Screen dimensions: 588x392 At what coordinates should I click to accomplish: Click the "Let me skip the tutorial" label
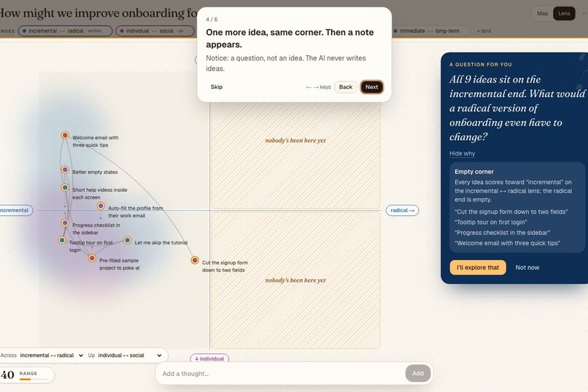[x=161, y=242]
